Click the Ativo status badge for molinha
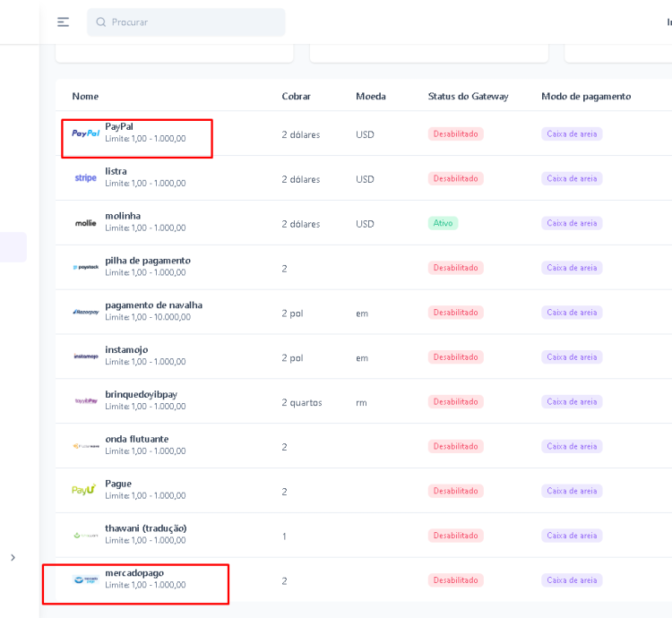This screenshot has width=672, height=618. pos(443,223)
